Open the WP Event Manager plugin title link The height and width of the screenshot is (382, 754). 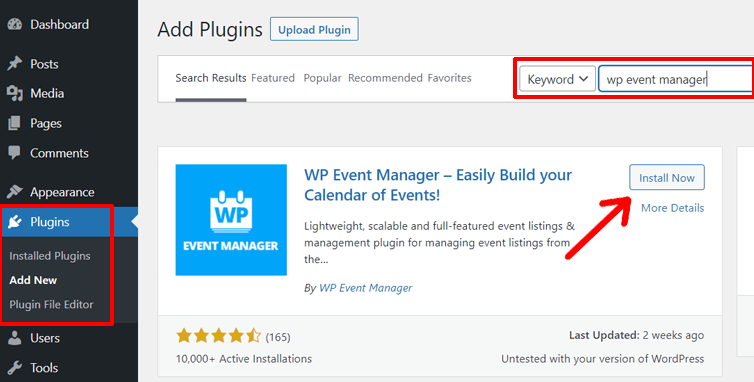click(x=438, y=185)
